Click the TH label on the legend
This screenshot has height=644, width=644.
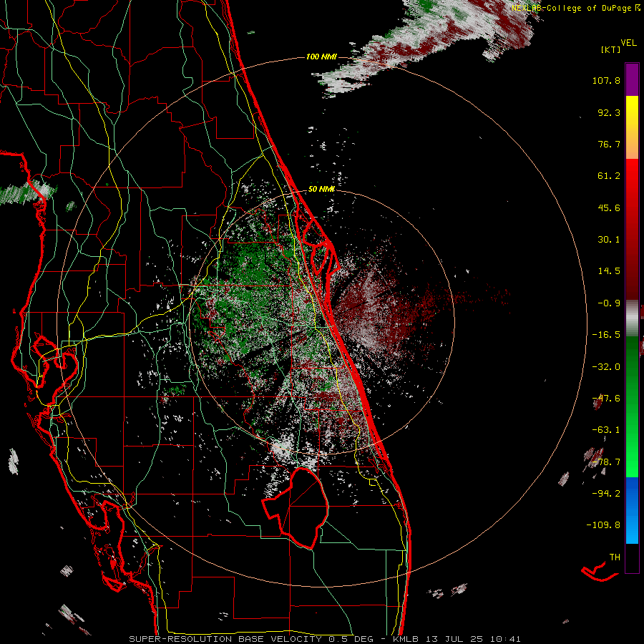tap(615, 557)
